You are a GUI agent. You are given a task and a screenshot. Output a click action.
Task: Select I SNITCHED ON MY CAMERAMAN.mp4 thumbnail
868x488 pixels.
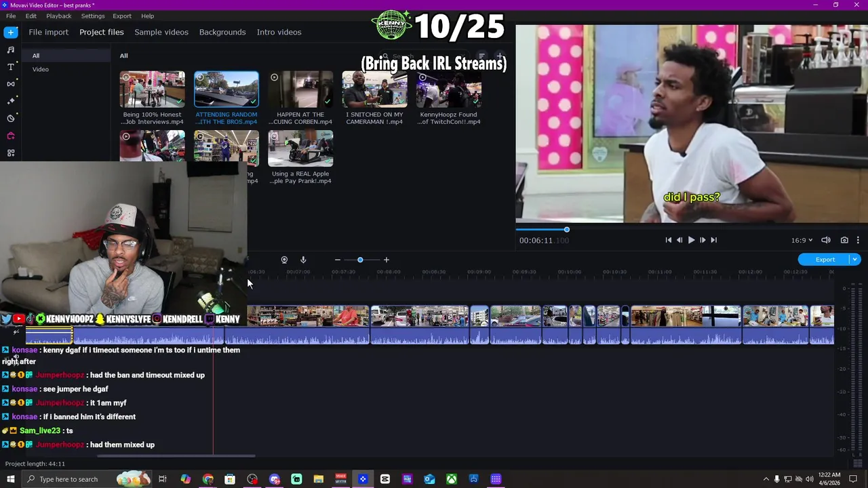pyautogui.click(x=374, y=89)
